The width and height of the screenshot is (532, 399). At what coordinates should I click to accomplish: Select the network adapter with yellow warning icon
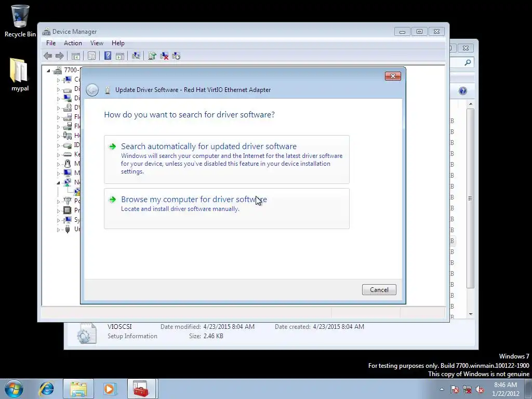pyautogui.click(x=77, y=192)
